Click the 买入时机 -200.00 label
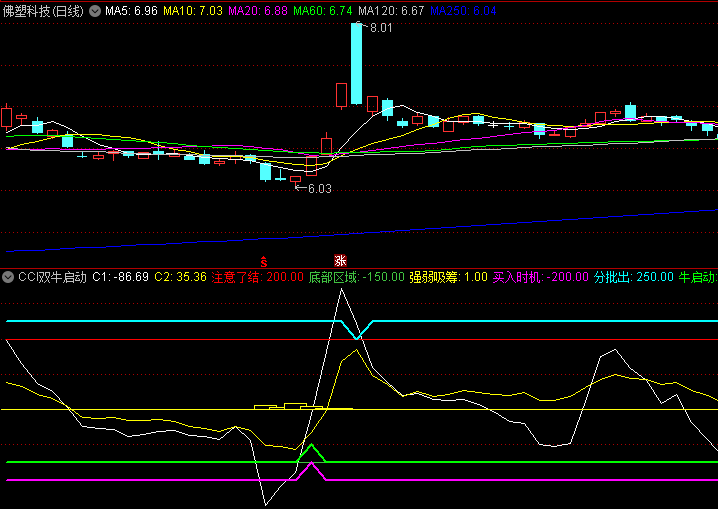Screen dimensions: 718x509 (540, 277)
